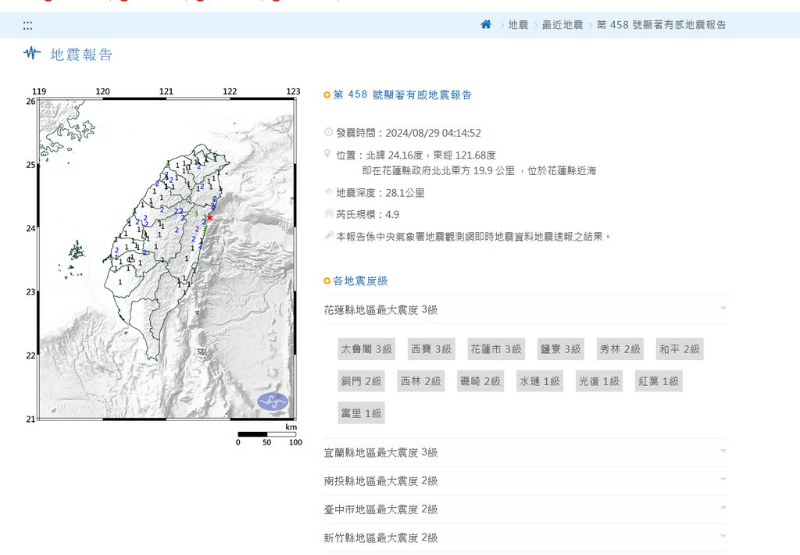Viewport: 800px width, 555px height.
Task: Click the clock icon next to 發震時間
Action: (328, 132)
